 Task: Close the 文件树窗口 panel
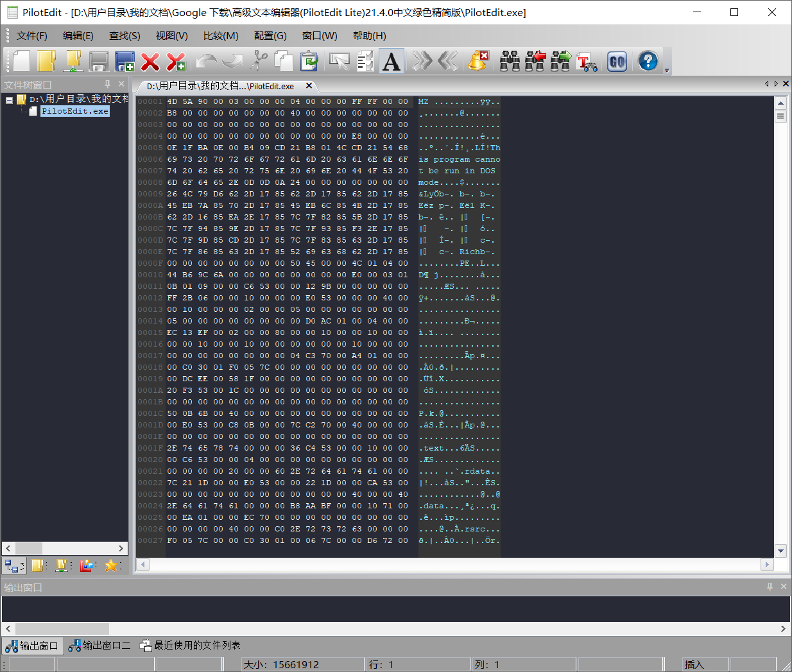121,84
